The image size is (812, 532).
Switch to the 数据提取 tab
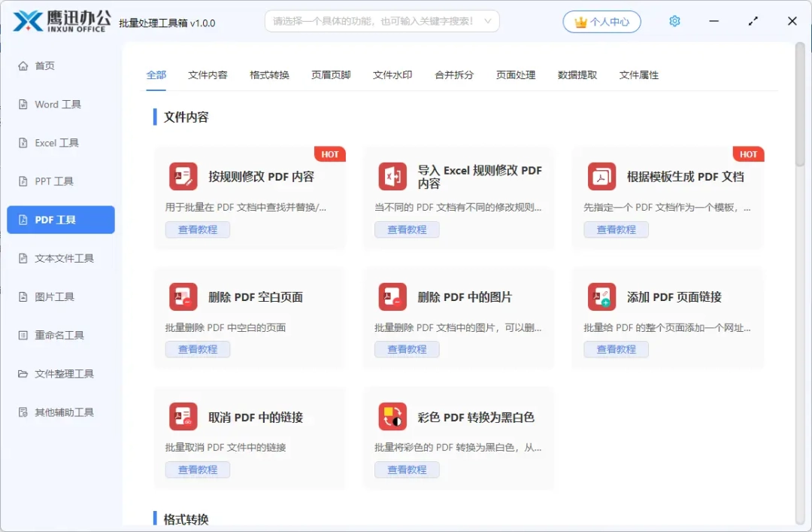point(577,75)
